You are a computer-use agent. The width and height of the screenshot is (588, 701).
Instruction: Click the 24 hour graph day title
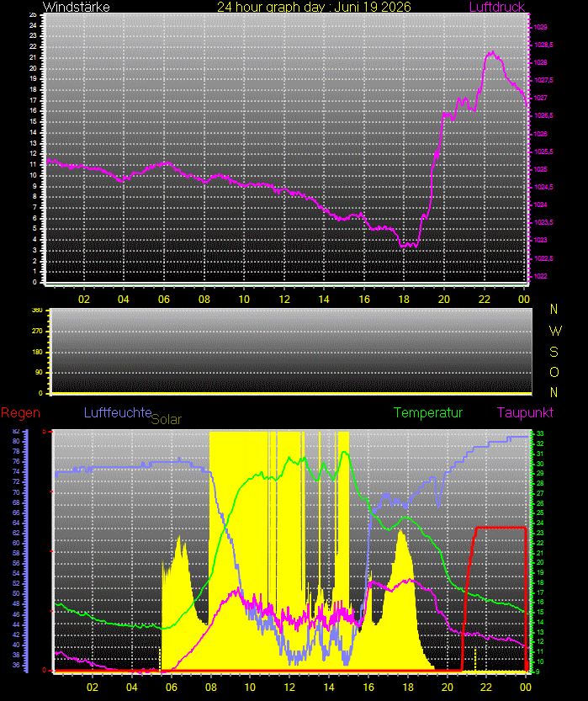(314, 7)
